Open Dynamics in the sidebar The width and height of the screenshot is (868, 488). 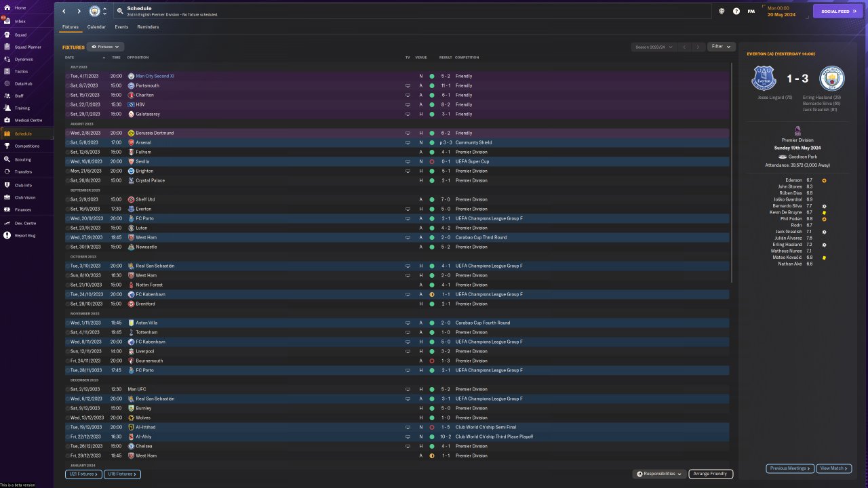27,59
